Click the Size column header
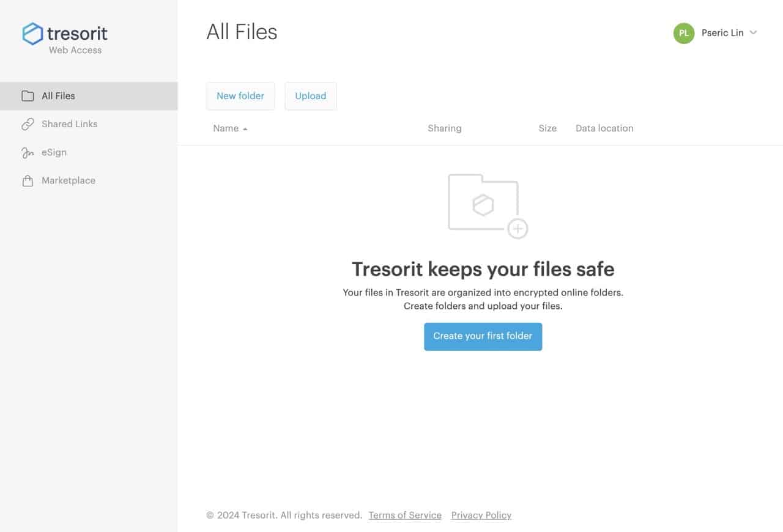 [547, 128]
